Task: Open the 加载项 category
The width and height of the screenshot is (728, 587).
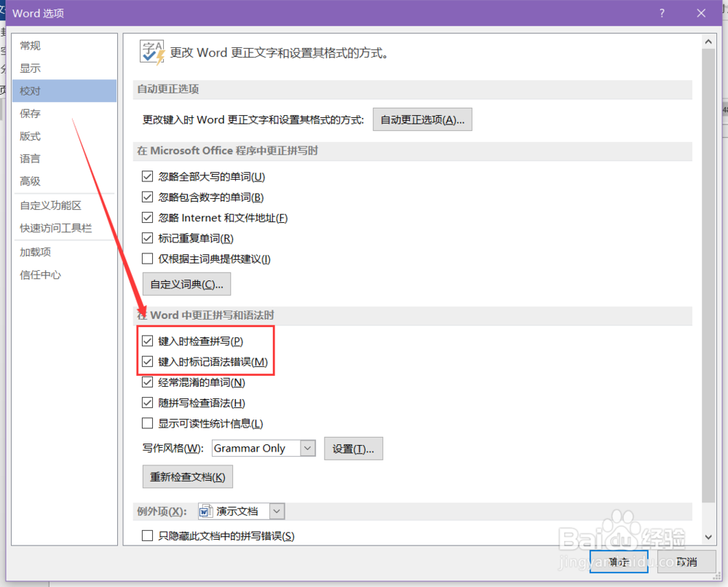Action: (x=65, y=252)
